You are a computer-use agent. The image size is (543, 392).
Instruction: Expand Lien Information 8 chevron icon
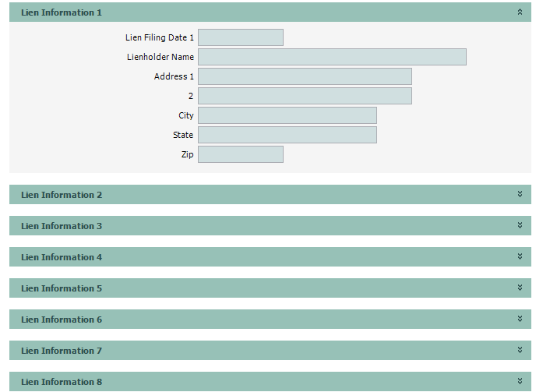coord(520,382)
